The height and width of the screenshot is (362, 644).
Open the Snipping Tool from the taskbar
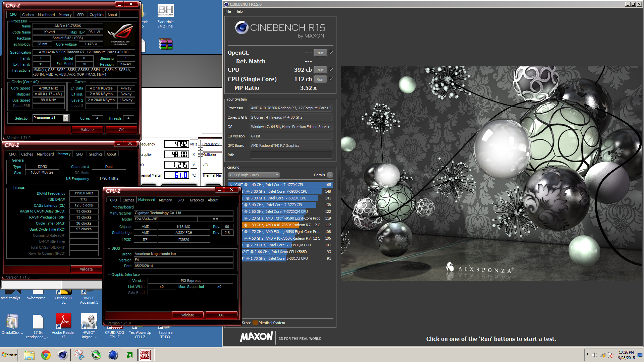coord(79,355)
